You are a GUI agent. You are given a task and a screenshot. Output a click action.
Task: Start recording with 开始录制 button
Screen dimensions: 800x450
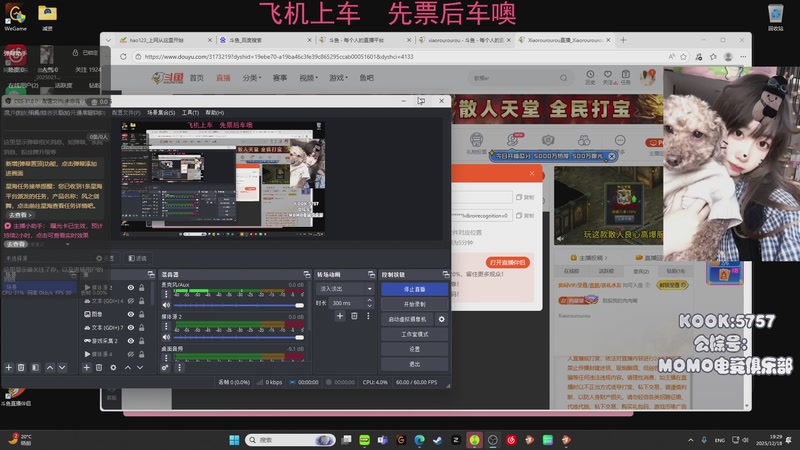pos(414,304)
